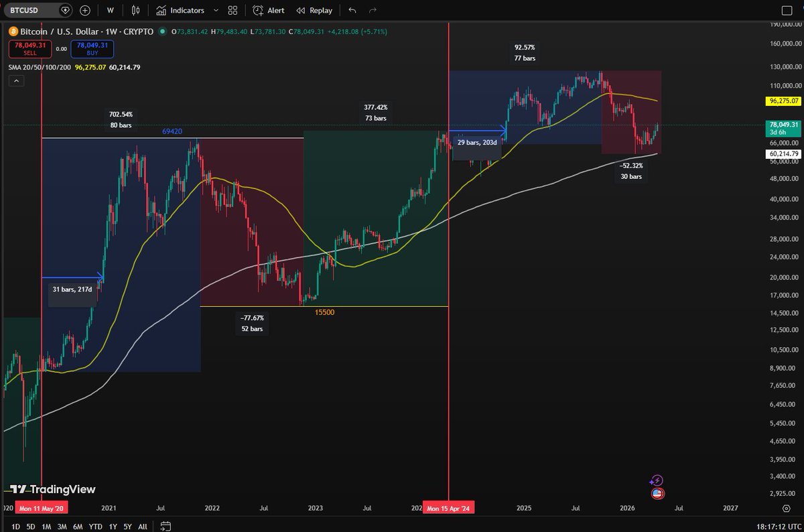
Task: Click the green market status dot
Action: (x=163, y=31)
